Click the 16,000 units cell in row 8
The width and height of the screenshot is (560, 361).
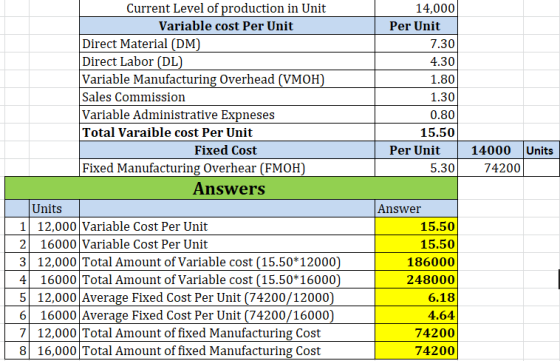[54, 351]
